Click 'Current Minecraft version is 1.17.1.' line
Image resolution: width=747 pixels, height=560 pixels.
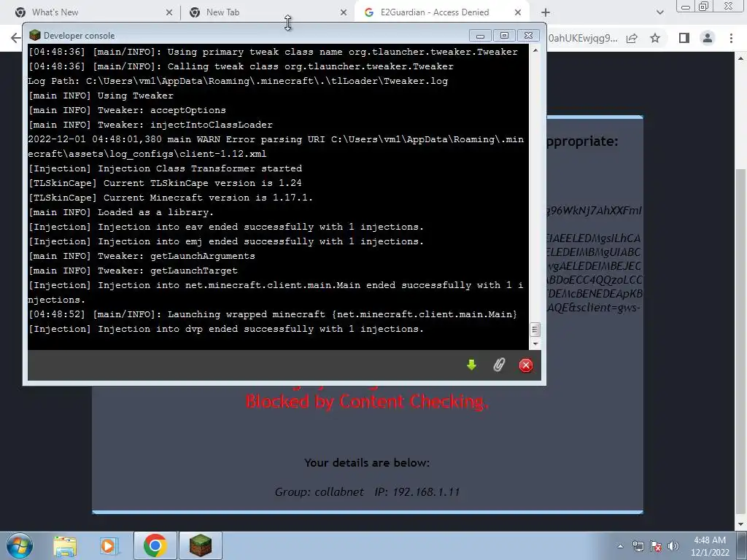171,198
